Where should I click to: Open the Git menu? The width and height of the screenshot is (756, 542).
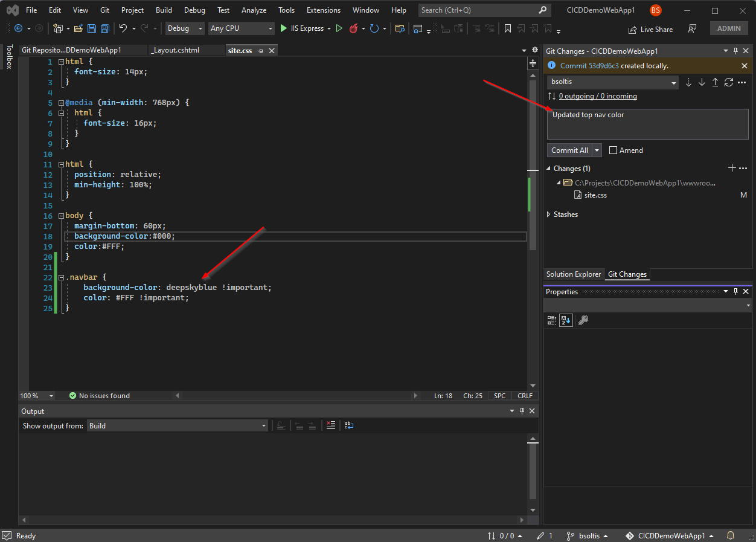click(x=104, y=10)
